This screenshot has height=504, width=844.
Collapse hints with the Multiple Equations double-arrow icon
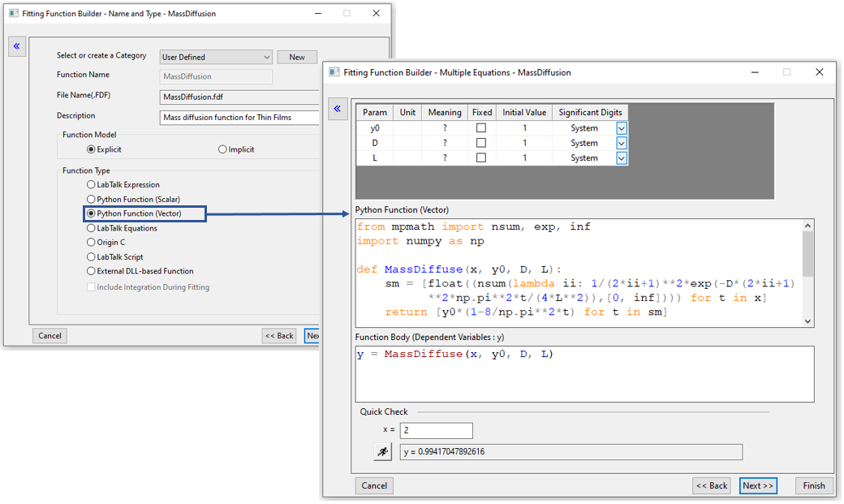(x=338, y=110)
